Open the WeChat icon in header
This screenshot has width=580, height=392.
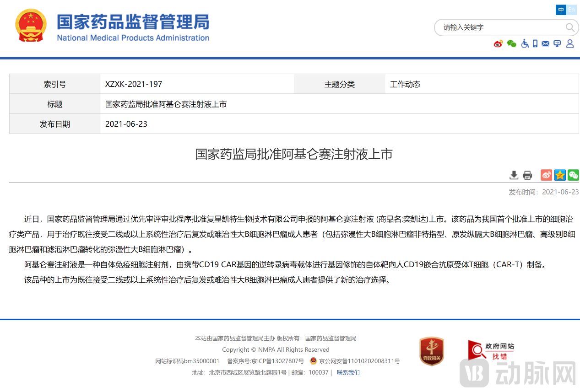pyautogui.click(x=512, y=44)
